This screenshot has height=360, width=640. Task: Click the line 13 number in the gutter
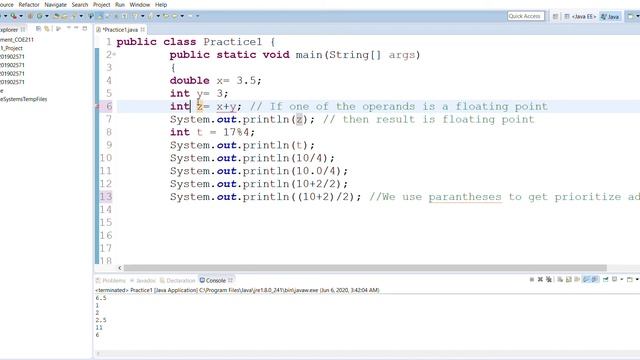point(106,197)
